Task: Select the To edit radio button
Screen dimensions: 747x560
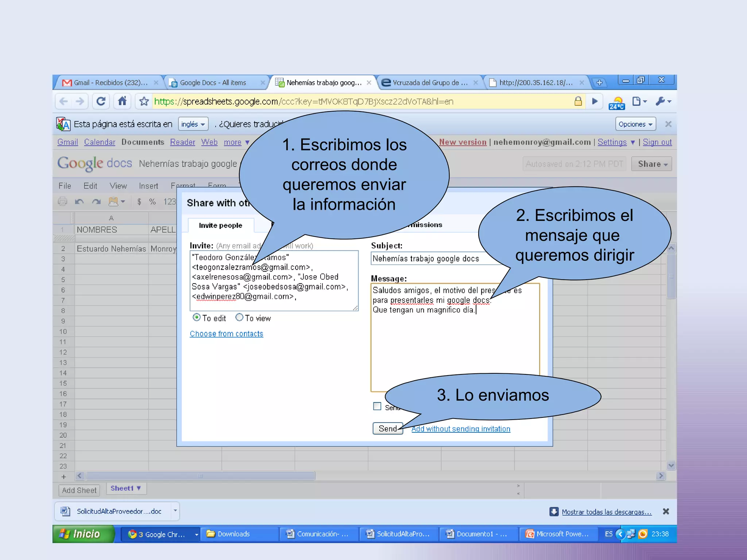Action: pos(197,318)
